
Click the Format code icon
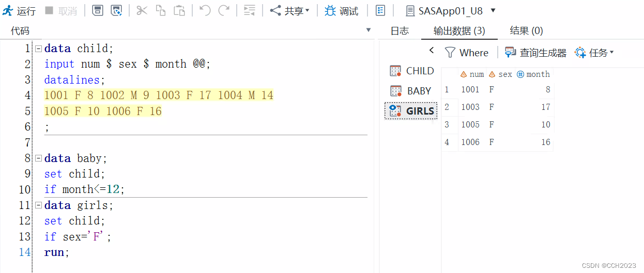coord(250,10)
